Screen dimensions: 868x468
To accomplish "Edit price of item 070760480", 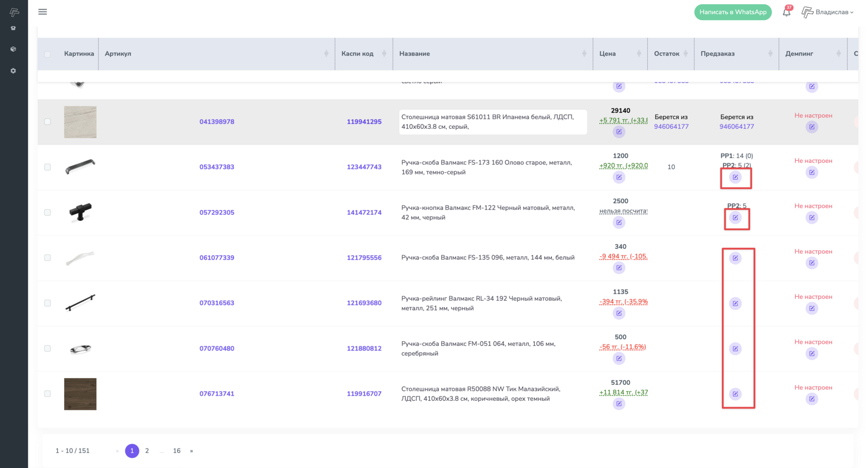I will coord(618,358).
